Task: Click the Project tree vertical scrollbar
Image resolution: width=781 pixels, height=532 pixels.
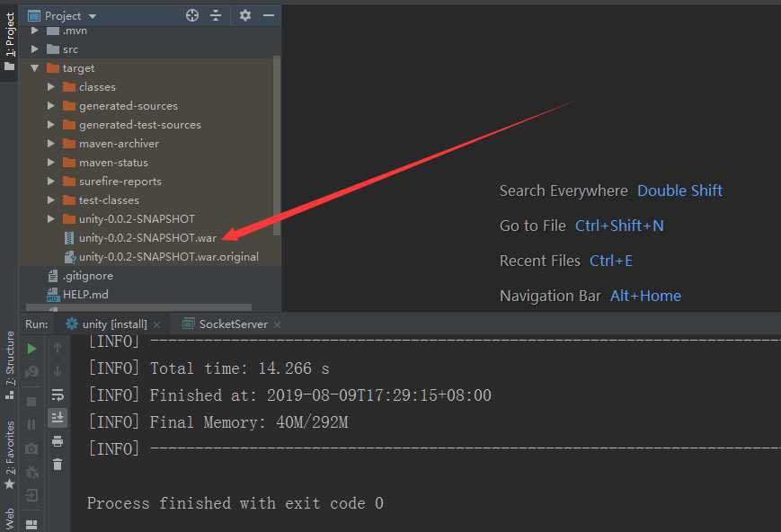Action: [x=277, y=145]
